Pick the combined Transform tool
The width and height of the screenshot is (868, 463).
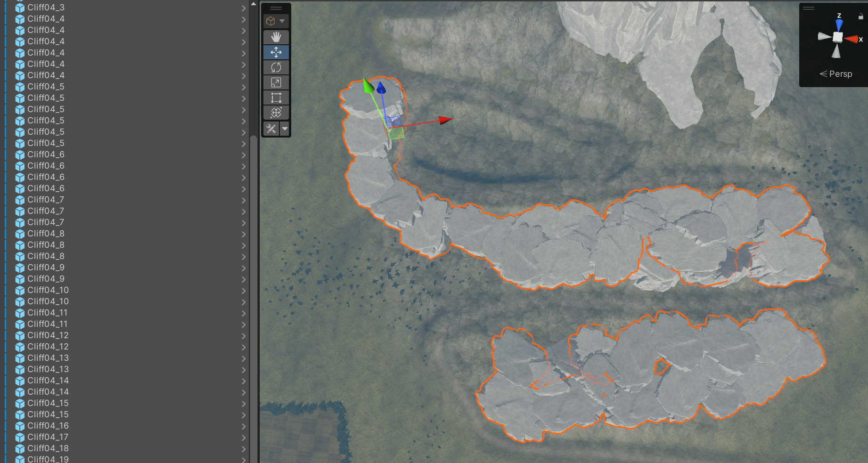(x=276, y=113)
